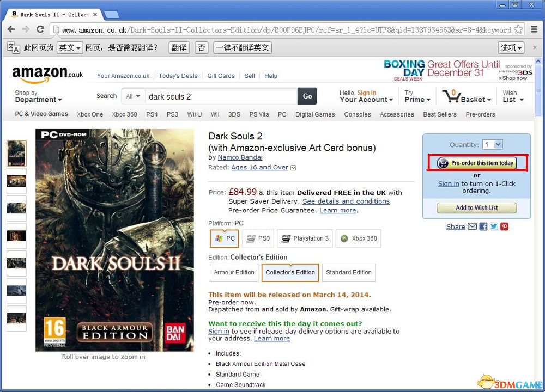Click Shop now in Boxing Day banner
The height and width of the screenshot is (392, 545).
pyautogui.click(x=514, y=78)
